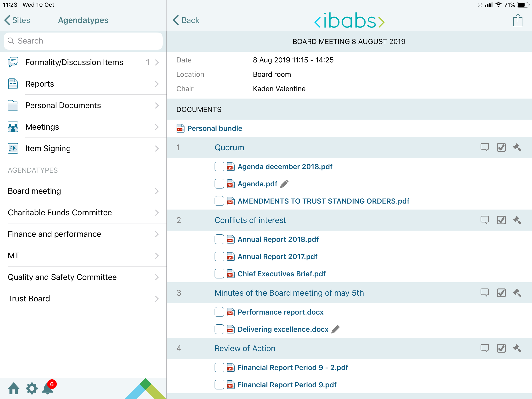Tick the Performance report.docx checkbox

pyautogui.click(x=219, y=312)
